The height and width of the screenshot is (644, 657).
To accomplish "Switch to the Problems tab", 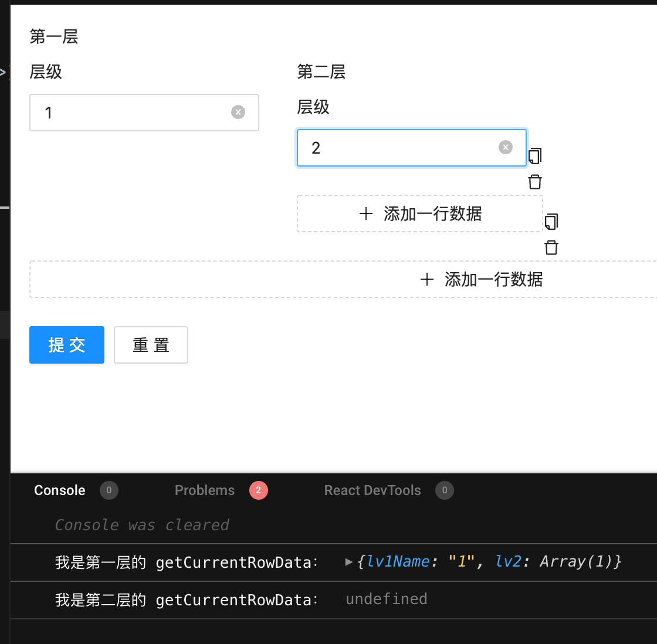I will (x=204, y=490).
